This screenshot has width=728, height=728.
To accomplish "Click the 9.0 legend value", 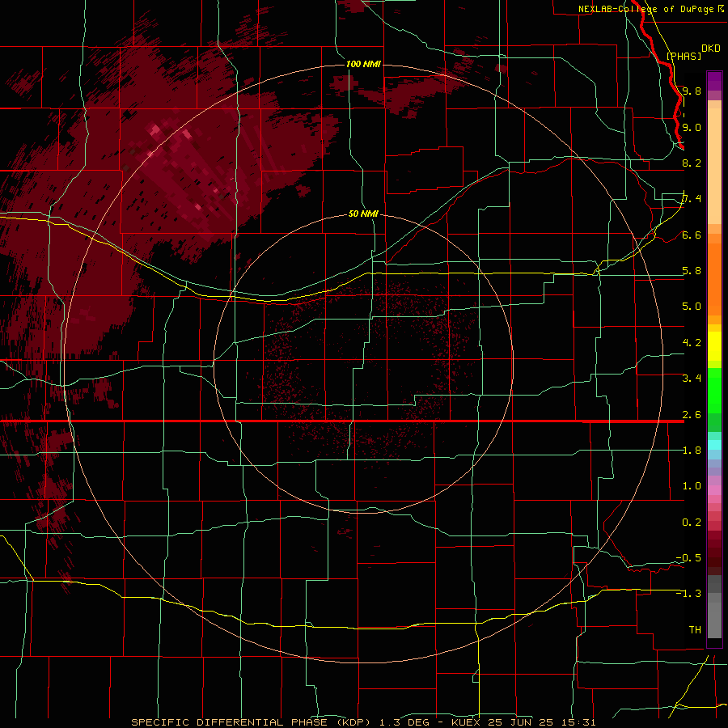I will 692,127.
